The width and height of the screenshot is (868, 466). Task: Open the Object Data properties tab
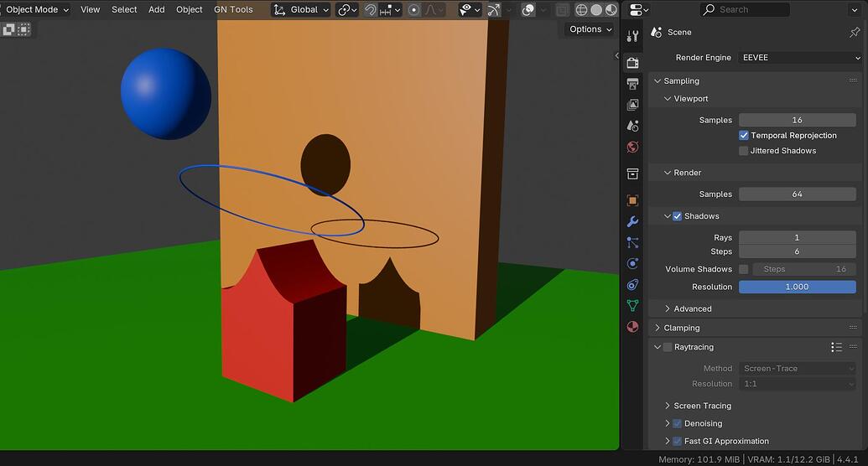pos(632,306)
